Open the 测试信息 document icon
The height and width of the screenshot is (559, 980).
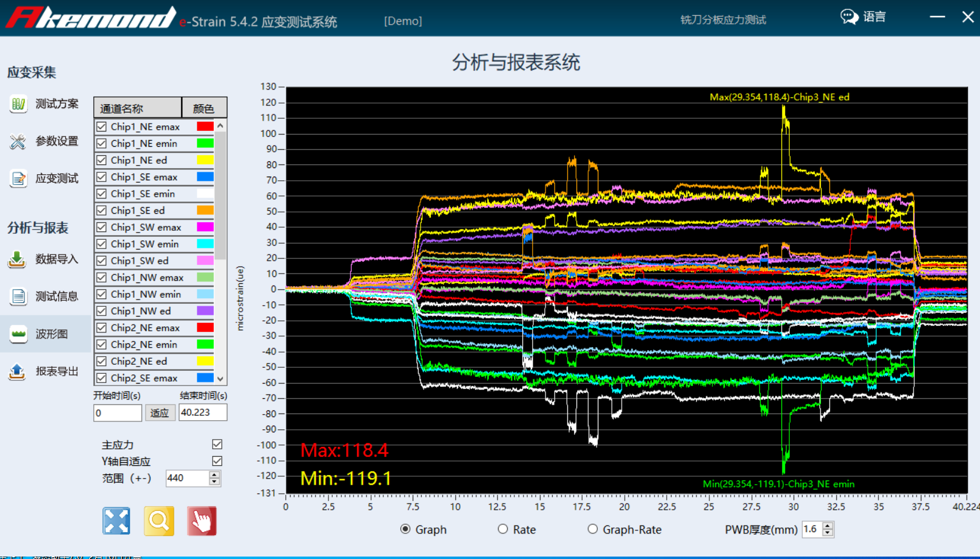(18, 297)
